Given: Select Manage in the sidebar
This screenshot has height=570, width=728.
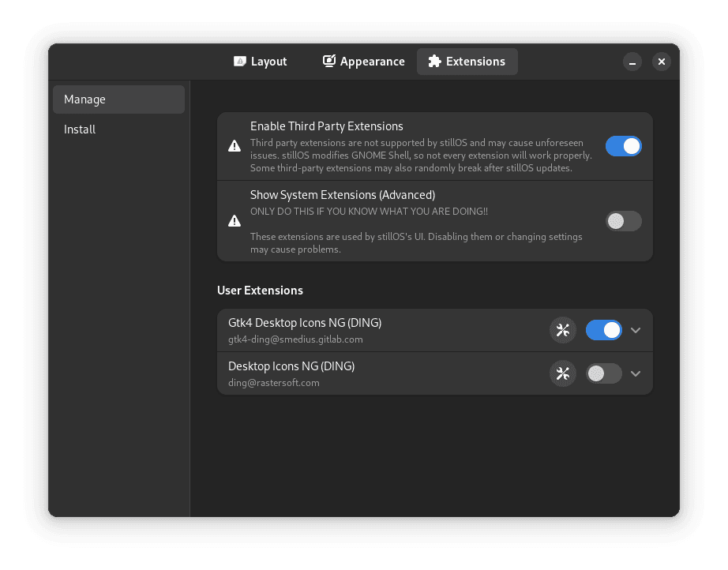Looking at the screenshot, I should (118, 99).
